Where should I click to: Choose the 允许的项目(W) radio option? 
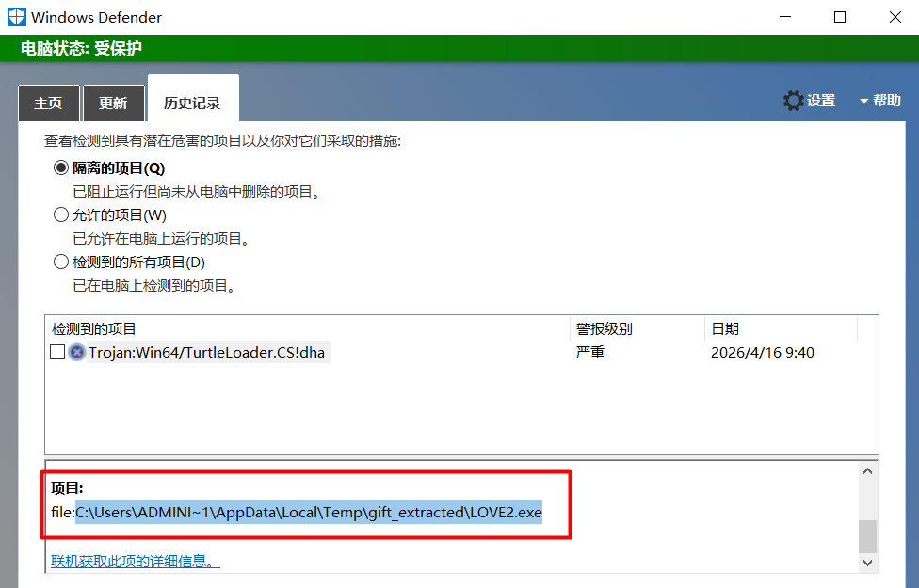[x=61, y=215]
